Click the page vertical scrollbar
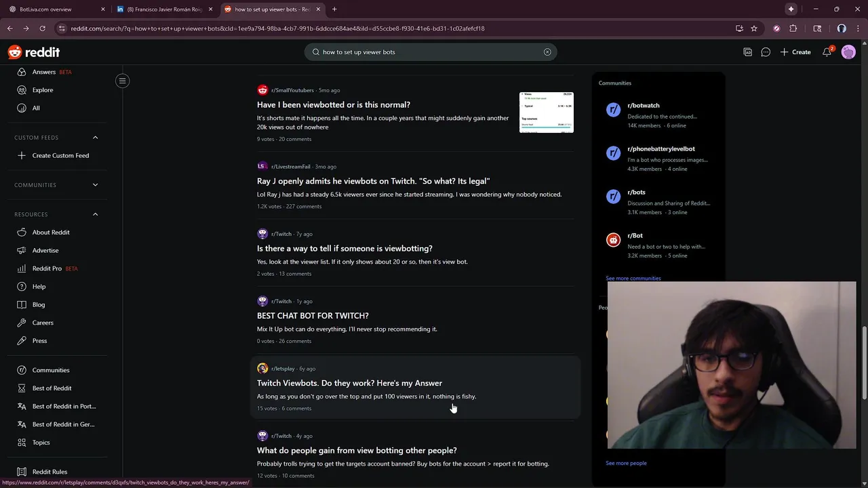The height and width of the screenshot is (488, 868). pos(864,363)
